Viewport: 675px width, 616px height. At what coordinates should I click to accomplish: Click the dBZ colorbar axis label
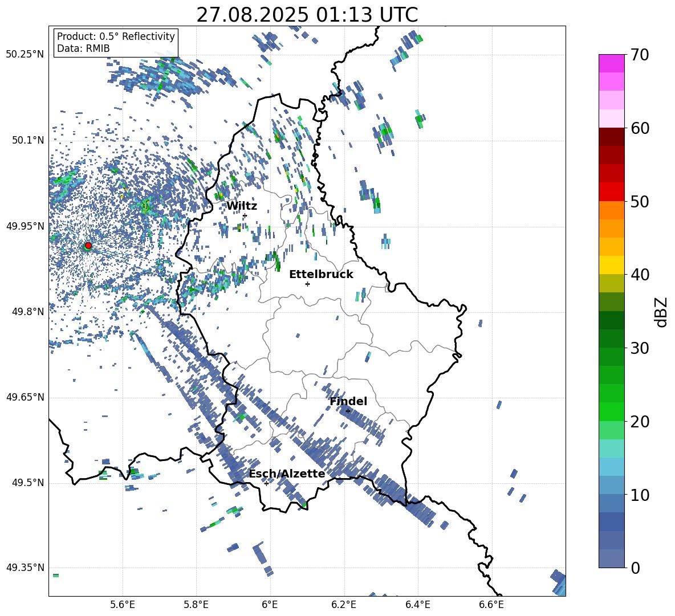662,312
